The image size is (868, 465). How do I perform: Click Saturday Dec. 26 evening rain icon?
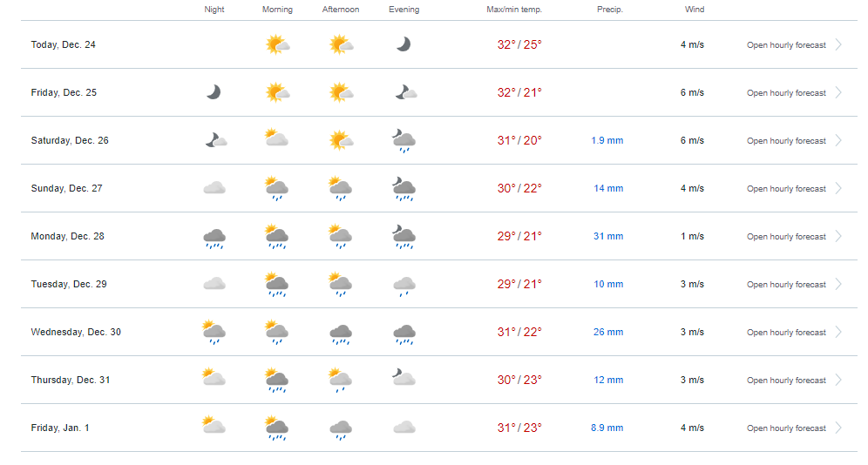[x=403, y=140]
